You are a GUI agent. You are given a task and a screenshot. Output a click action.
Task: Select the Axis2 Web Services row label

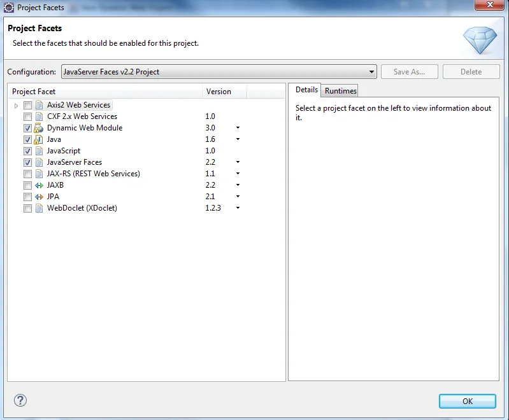[78, 105]
